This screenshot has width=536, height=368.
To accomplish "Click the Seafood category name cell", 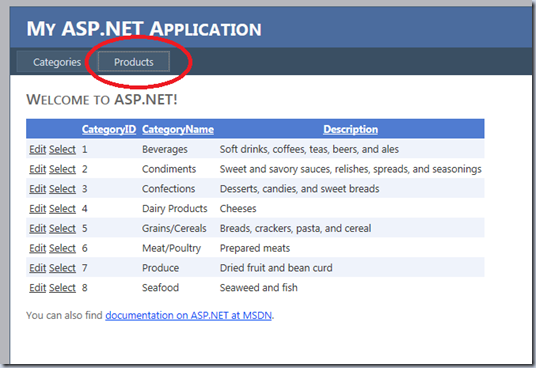I will click(x=160, y=288).
